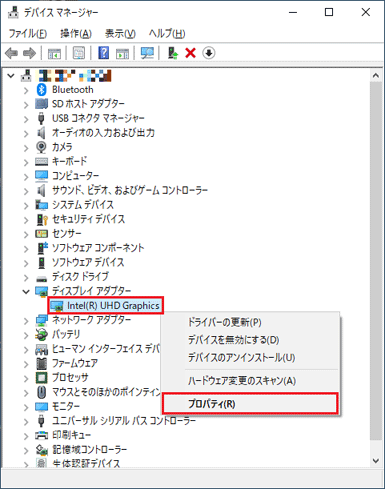This screenshot has height=489, width=385.
Task: Expand the モニター category
Action: coord(26,407)
